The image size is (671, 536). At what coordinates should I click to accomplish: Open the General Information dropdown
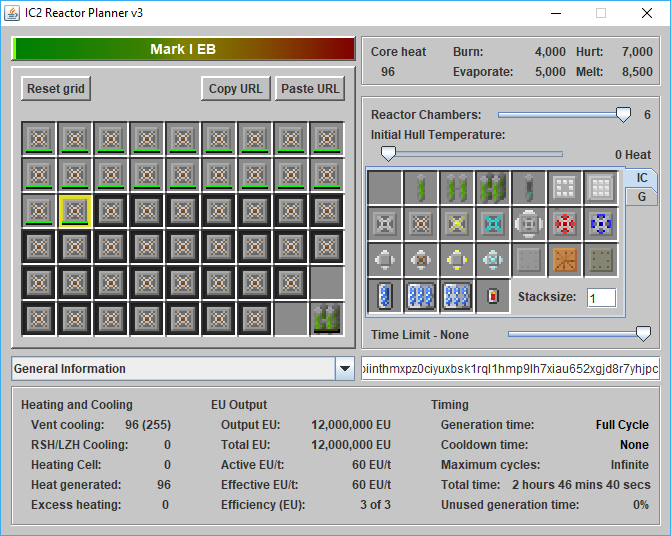pyautogui.click(x=183, y=368)
